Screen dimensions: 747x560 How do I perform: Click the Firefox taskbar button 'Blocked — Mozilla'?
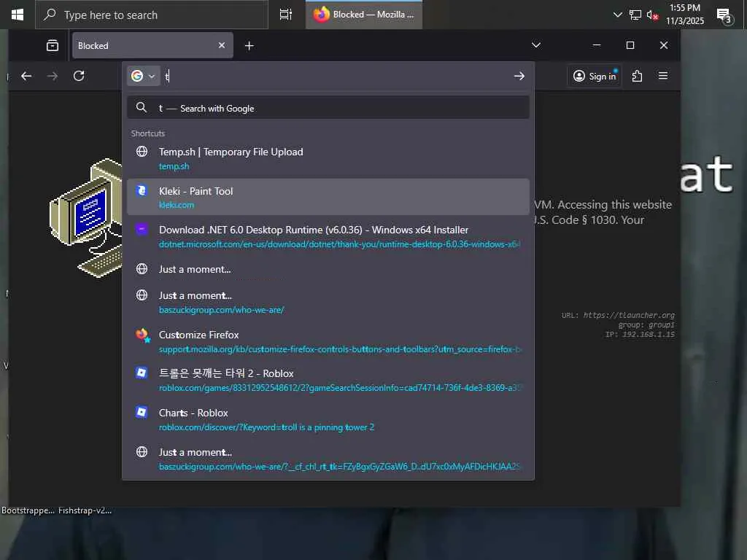tap(364, 15)
